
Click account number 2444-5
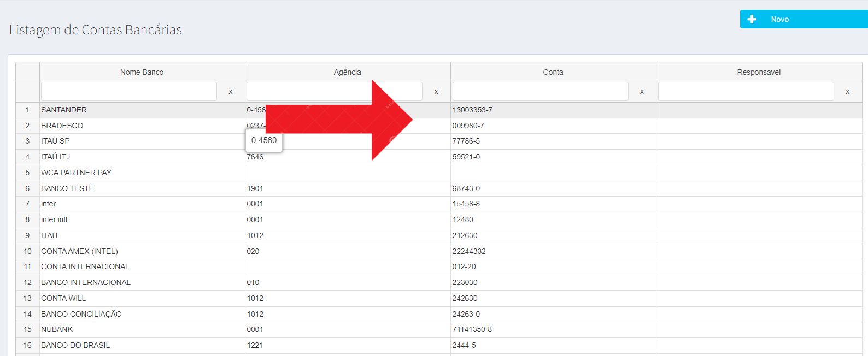pyautogui.click(x=464, y=345)
